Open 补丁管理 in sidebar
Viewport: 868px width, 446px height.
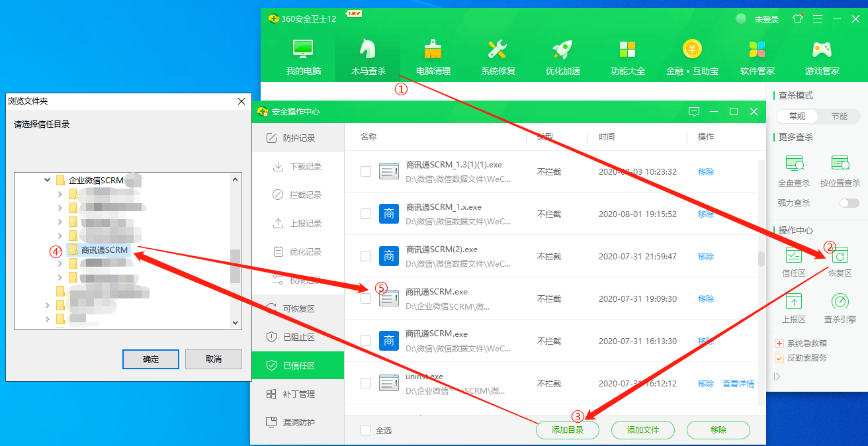coord(298,394)
